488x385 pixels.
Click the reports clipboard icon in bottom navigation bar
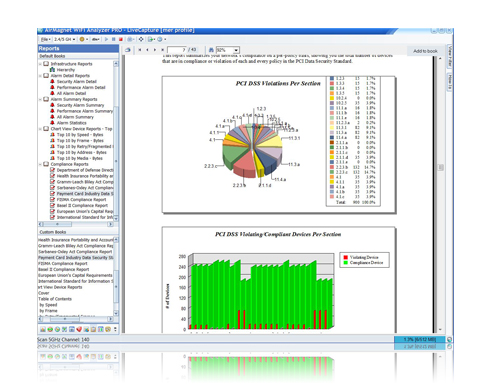pyautogui.click(x=93, y=329)
